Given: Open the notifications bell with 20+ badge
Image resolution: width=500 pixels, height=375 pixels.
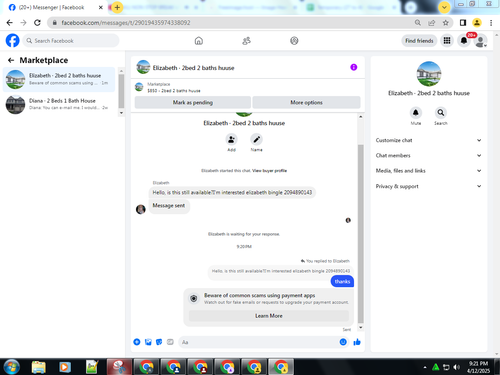Looking at the screenshot, I should point(464,41).
